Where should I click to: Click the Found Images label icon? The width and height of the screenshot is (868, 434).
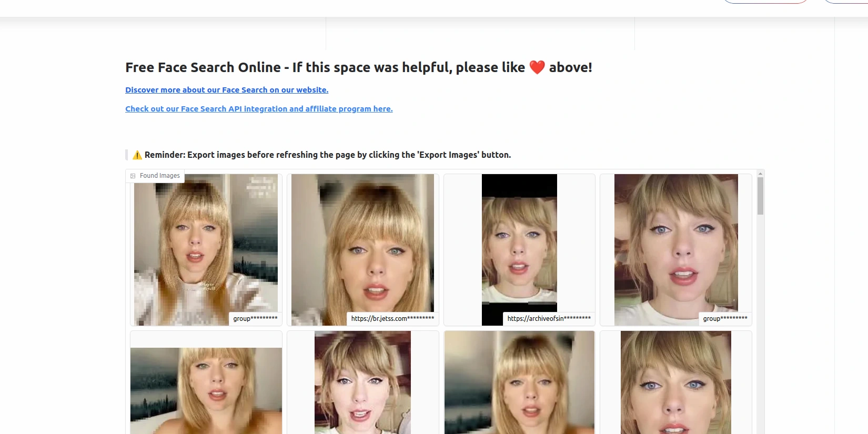tap(133, 176)
